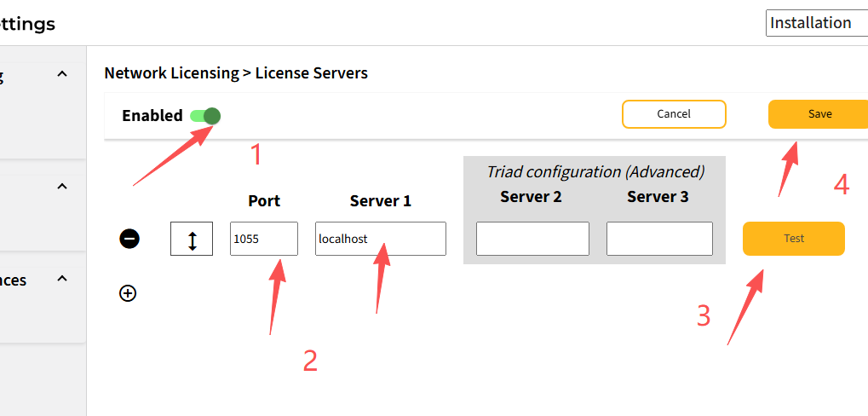
Task: Click the Port field containing 1055
Action: 263,239
